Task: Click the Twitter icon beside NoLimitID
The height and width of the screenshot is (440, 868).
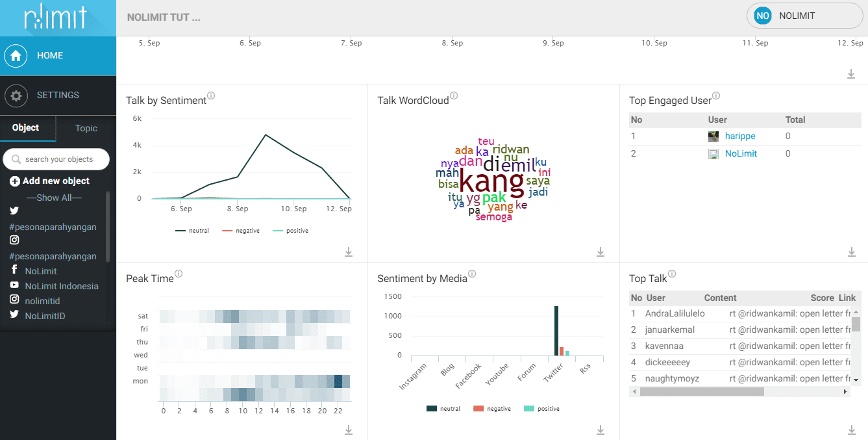Action: [x=14, y=315]
